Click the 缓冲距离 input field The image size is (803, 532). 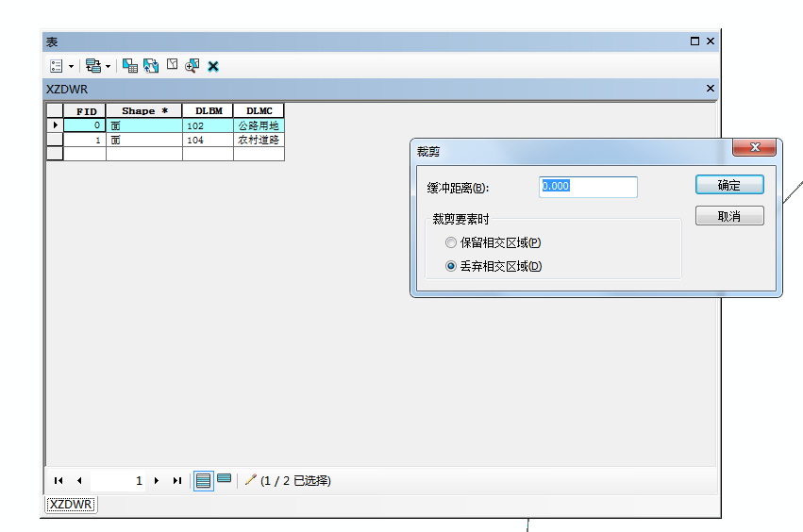588,187
